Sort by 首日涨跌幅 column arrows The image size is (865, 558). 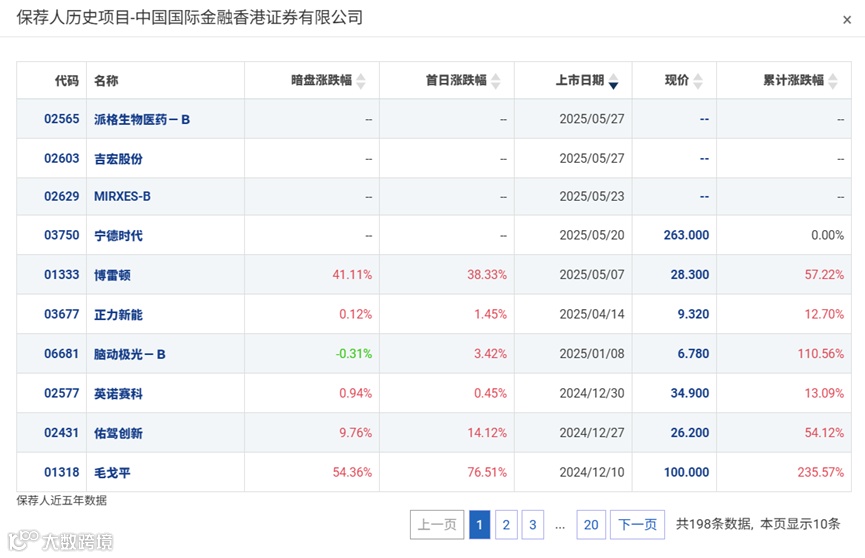click(x=495, y=81)
